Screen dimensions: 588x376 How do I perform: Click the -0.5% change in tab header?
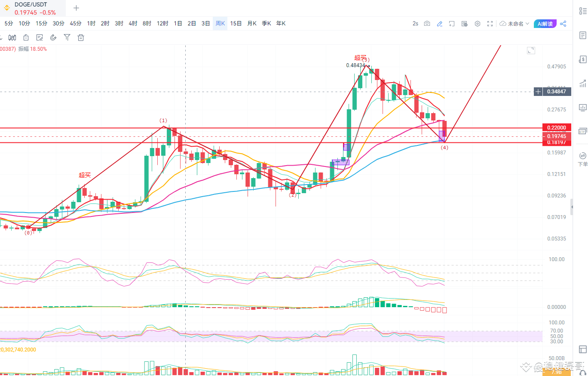48,12
